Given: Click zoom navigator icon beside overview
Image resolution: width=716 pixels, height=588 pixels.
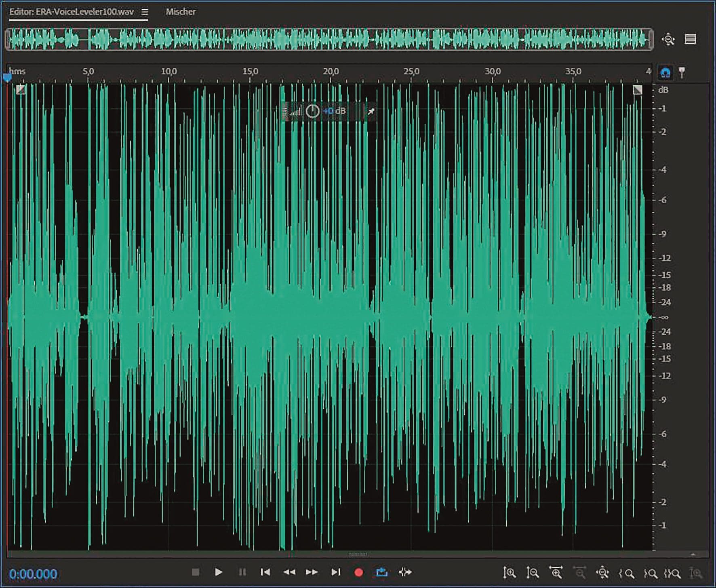Looking at the screenshot, I should [668, 39].
